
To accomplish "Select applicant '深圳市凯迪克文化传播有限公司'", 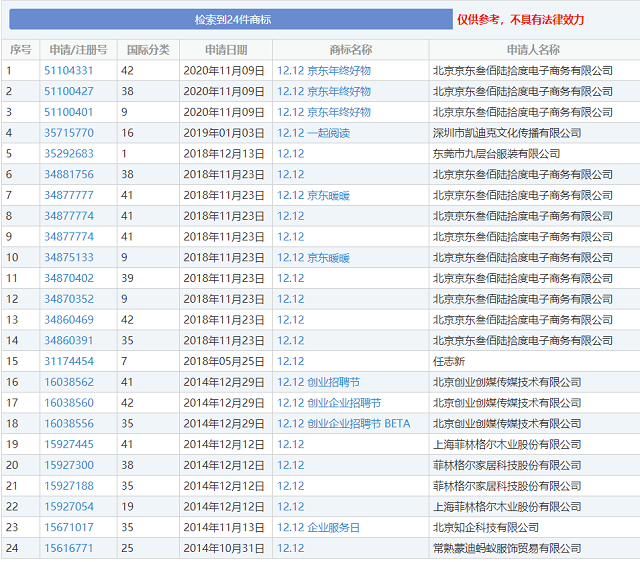I will pyautogui.click(x=507, y=133).
